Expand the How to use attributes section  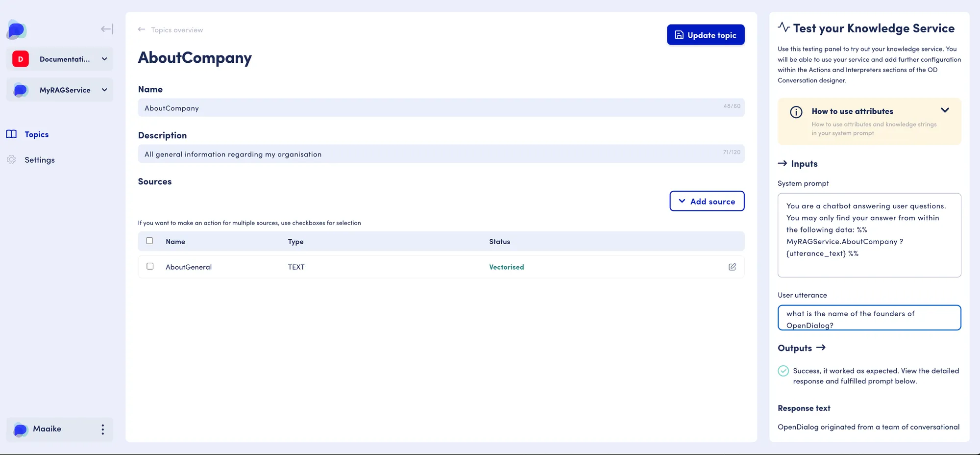tap(945, 110)
